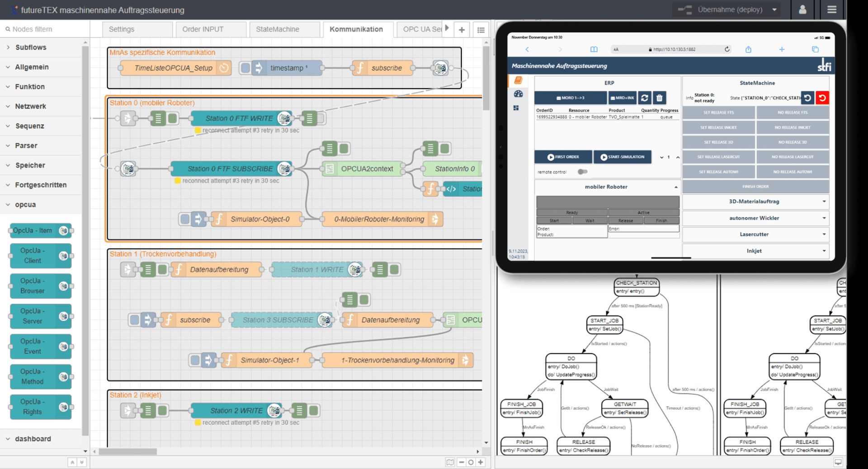Open the Node-RED hamburger menu
This screenshot has height=469, width=868.
click(832, 9)
